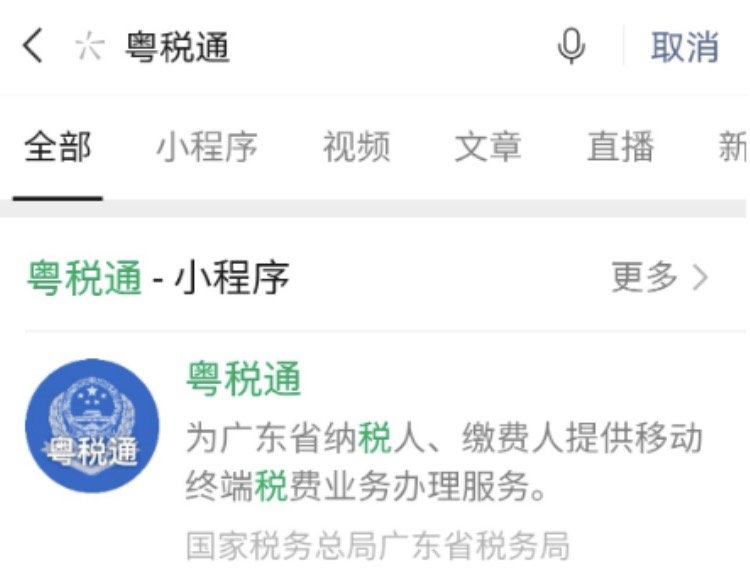
Task: Click the search field containing 粤税通
Action: tap(330, 47)
